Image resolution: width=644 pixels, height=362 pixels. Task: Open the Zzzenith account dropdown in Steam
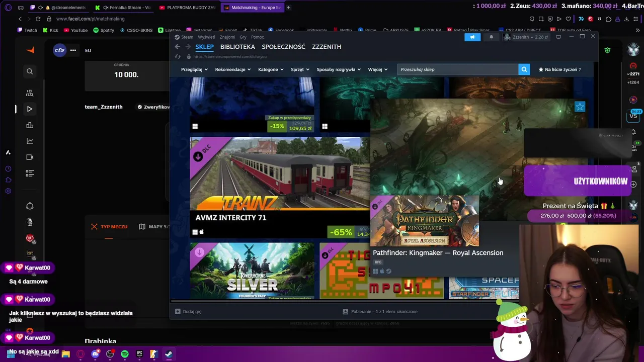(x=526, y=37)
